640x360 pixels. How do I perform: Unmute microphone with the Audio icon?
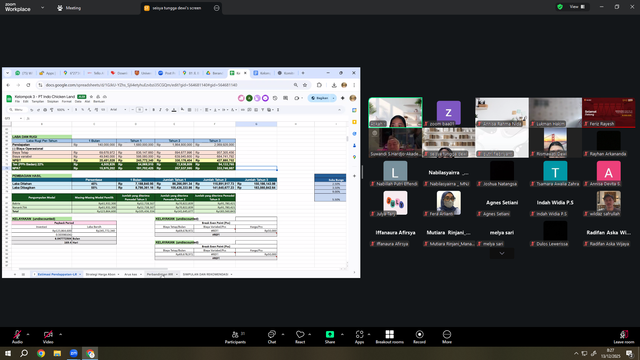(17, 336)
